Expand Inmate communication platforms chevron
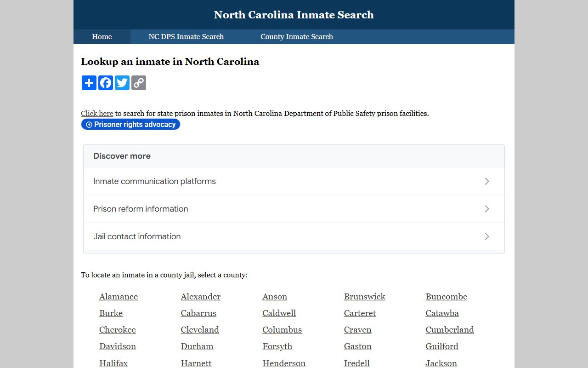 point(487,181)
